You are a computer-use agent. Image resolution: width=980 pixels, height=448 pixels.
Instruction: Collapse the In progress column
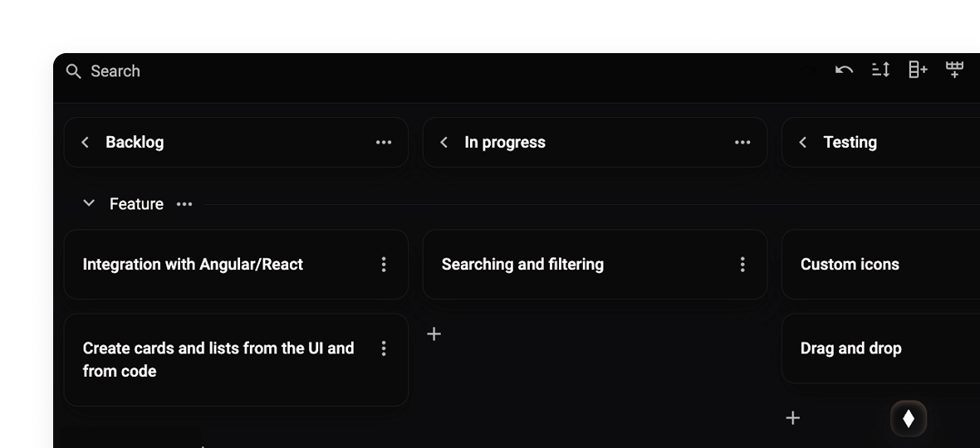443,143
